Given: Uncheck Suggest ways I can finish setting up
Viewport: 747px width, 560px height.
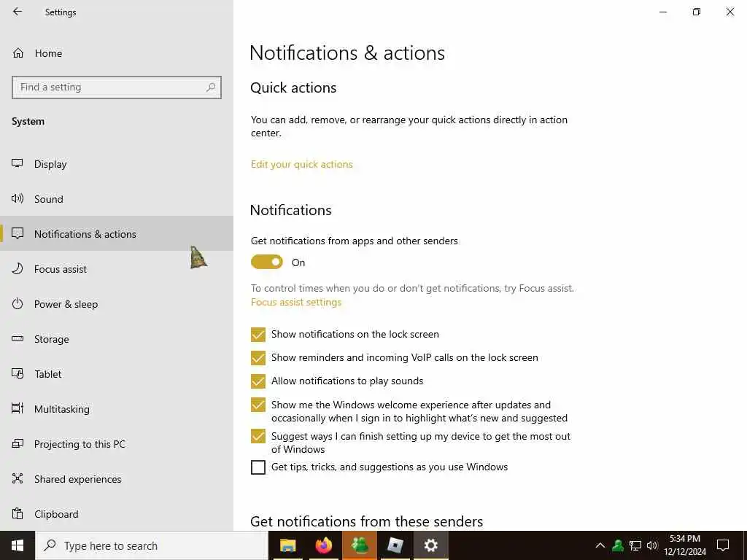Looking at the screenshot, I should coord(258,436).
